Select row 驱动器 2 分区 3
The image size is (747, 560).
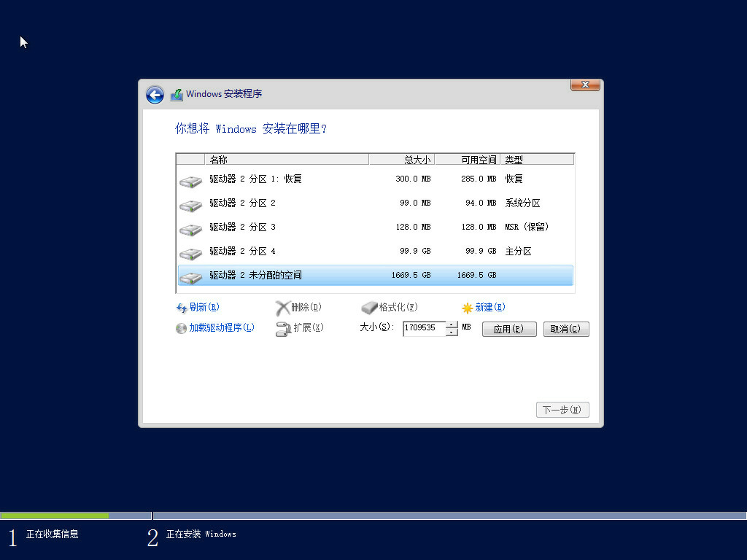[x=376, y=227]
